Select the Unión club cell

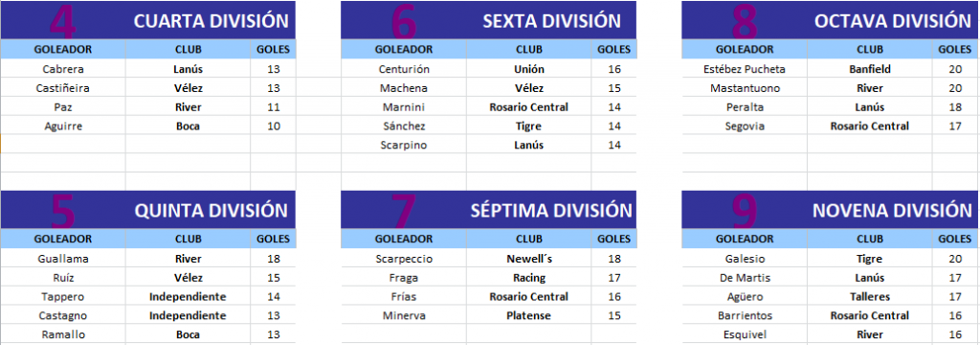point(528,70)
